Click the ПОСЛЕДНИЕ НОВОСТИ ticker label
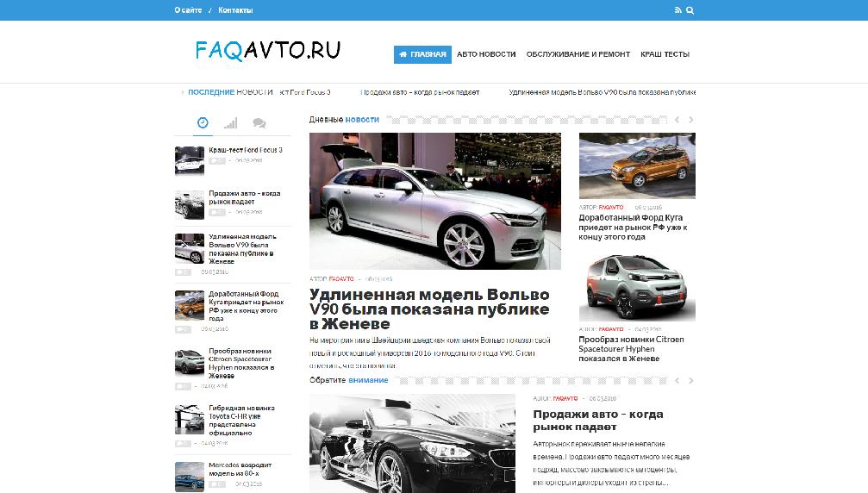Viewport: 868px width, 493px height. tap(230, 92)
